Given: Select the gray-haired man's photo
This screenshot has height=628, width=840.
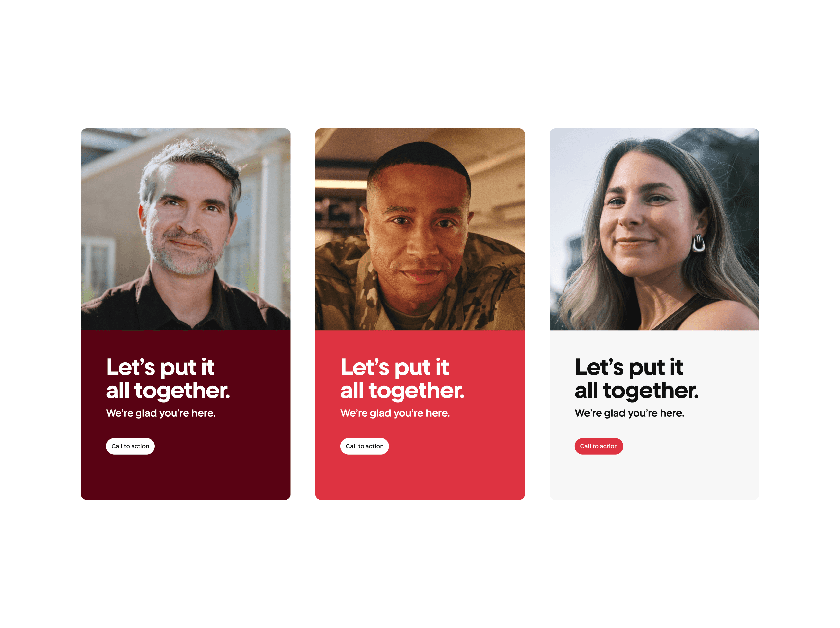Looking at the screenshot, I should click(186, 229).
